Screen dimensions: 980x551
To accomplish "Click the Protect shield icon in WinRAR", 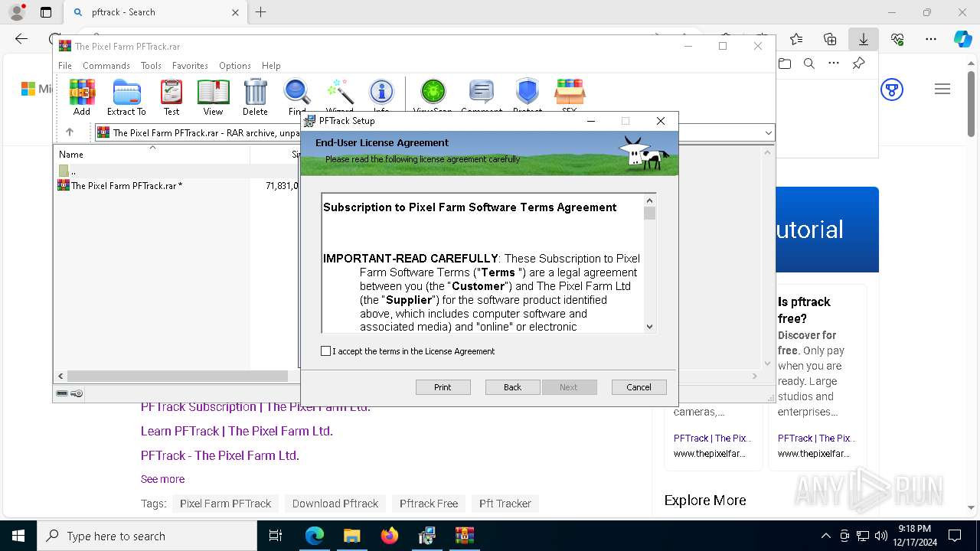I will tap(528, 96).
